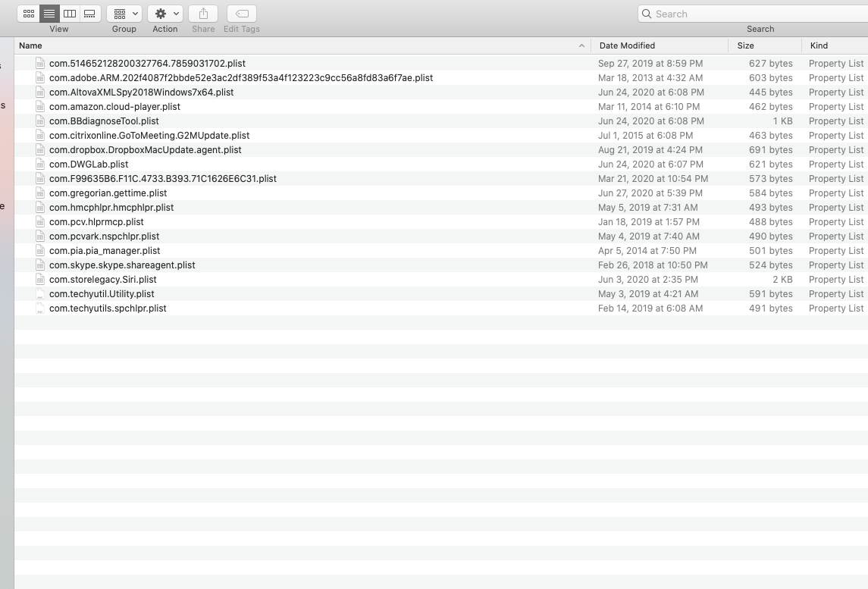Click the com.gregorian.gettime.plist file icon

40,193
